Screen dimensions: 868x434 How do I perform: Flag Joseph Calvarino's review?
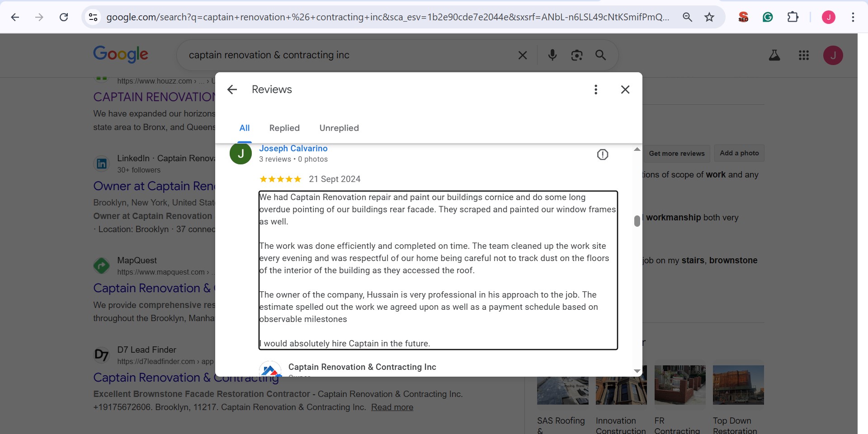point(602,154)
